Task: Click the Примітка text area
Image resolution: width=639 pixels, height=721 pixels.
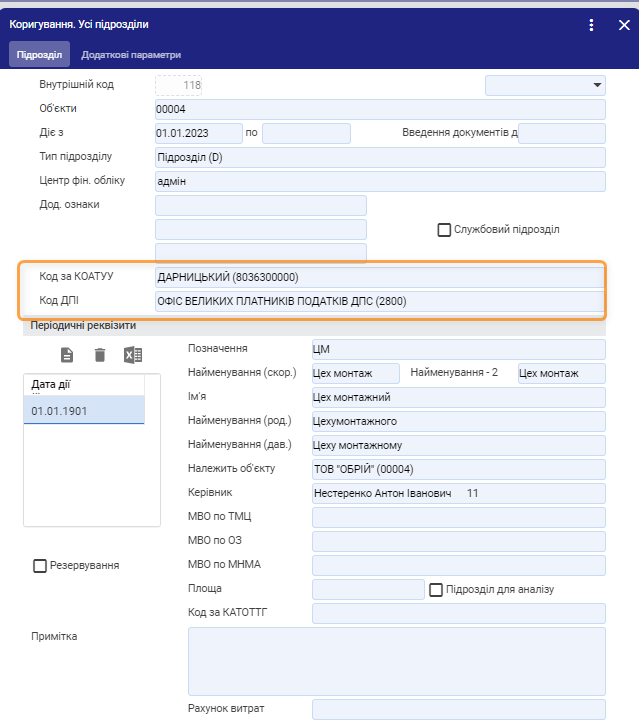Action: coord(396,661)
